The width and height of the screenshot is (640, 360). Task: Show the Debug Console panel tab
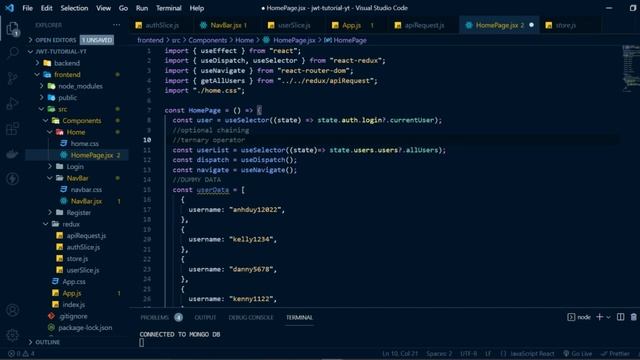[x=251, y=318]
